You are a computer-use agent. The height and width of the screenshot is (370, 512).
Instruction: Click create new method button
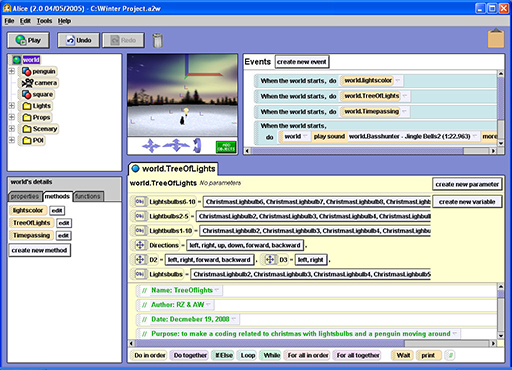39,250
